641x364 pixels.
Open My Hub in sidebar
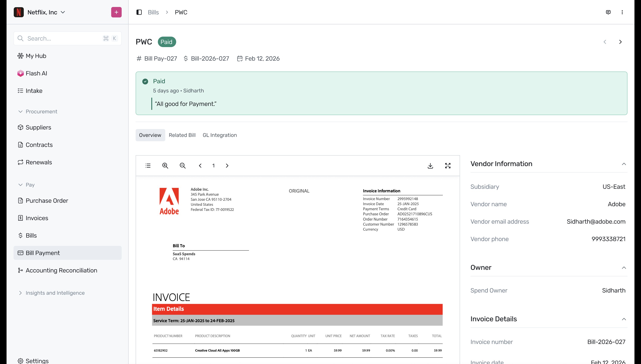click(x=68, y=56)
